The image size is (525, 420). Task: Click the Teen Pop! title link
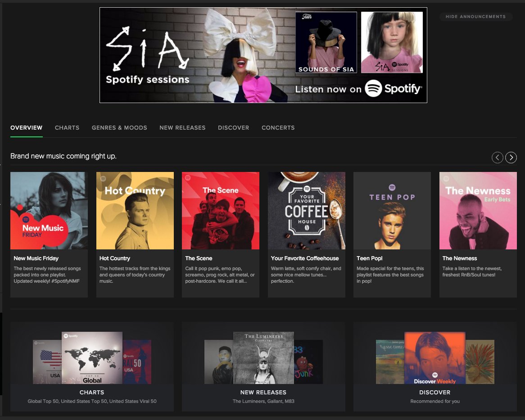(369, 258)
